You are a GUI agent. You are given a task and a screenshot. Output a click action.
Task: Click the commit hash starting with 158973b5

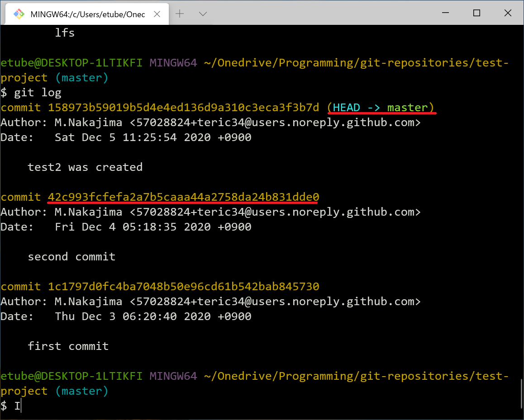183,108
